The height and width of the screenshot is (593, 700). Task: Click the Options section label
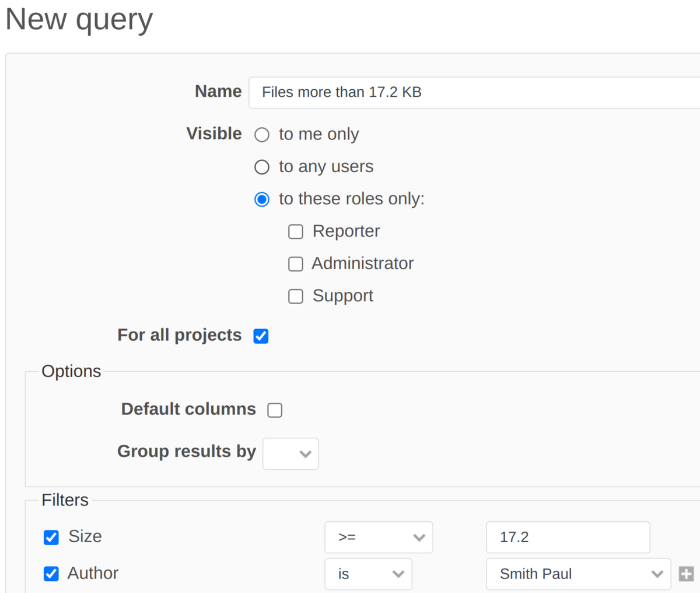pyautogui.click(x=71, y=371)
